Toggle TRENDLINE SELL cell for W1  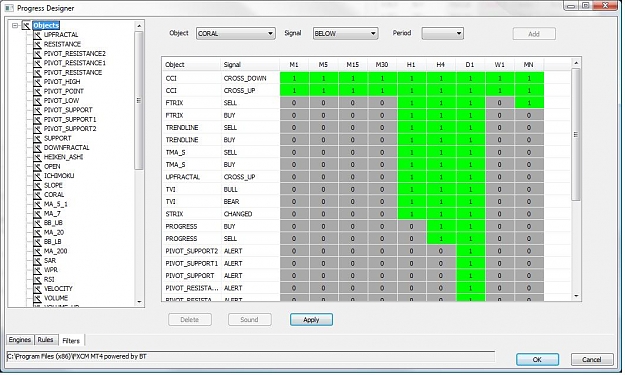pyautogui.click(x=499, y=128)
